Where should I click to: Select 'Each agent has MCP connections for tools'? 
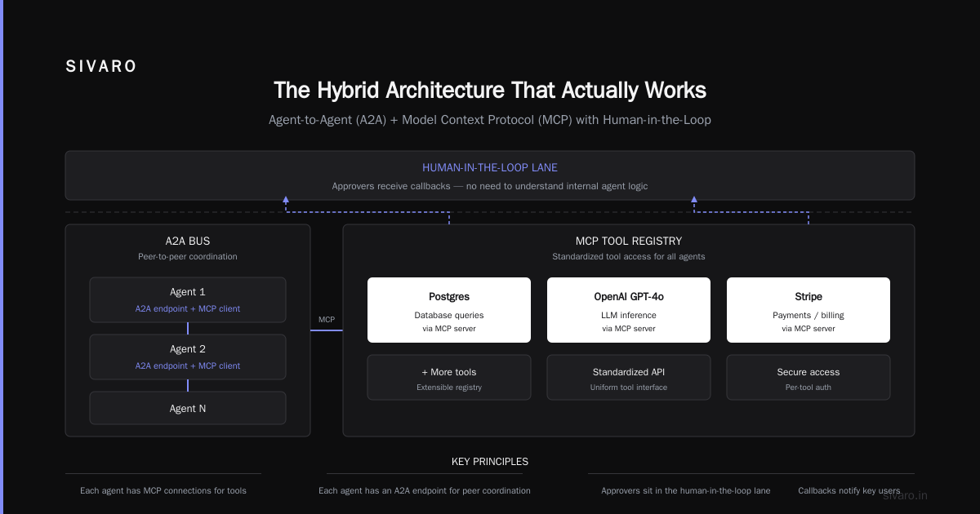pyautogui.click(x=163, y=491)
